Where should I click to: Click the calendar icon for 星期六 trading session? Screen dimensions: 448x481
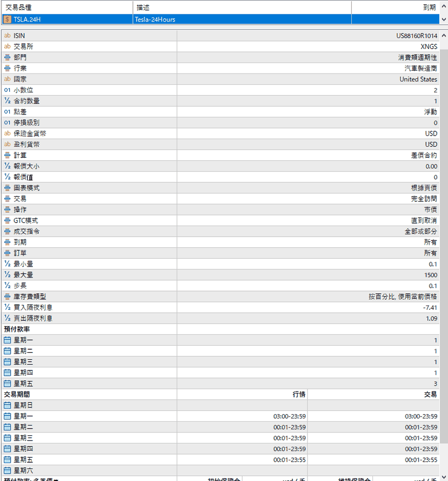(x=7, y=470)
